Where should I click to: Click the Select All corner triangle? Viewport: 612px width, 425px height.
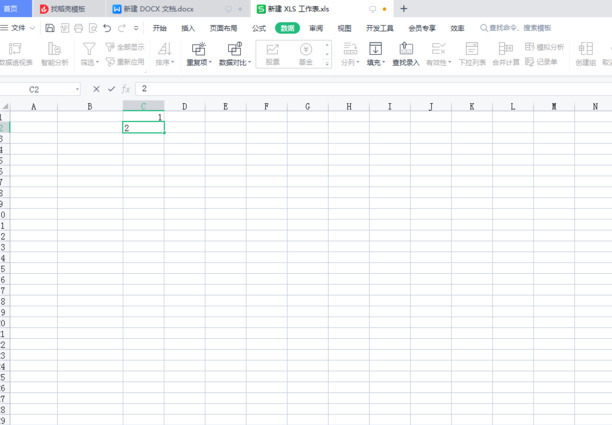click(x=5, y=106)
